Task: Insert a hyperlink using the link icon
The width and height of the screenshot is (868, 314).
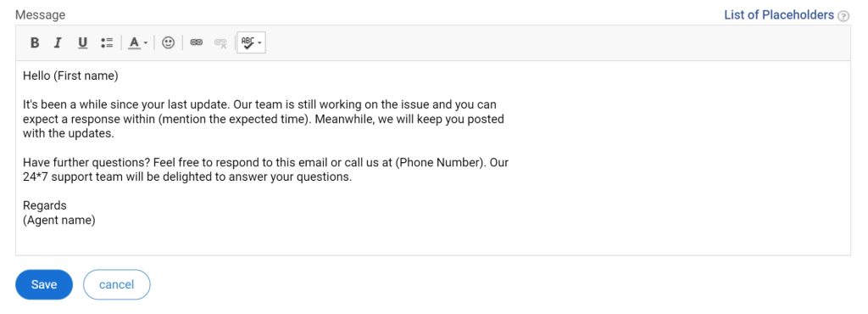Action: coord(197,42)
